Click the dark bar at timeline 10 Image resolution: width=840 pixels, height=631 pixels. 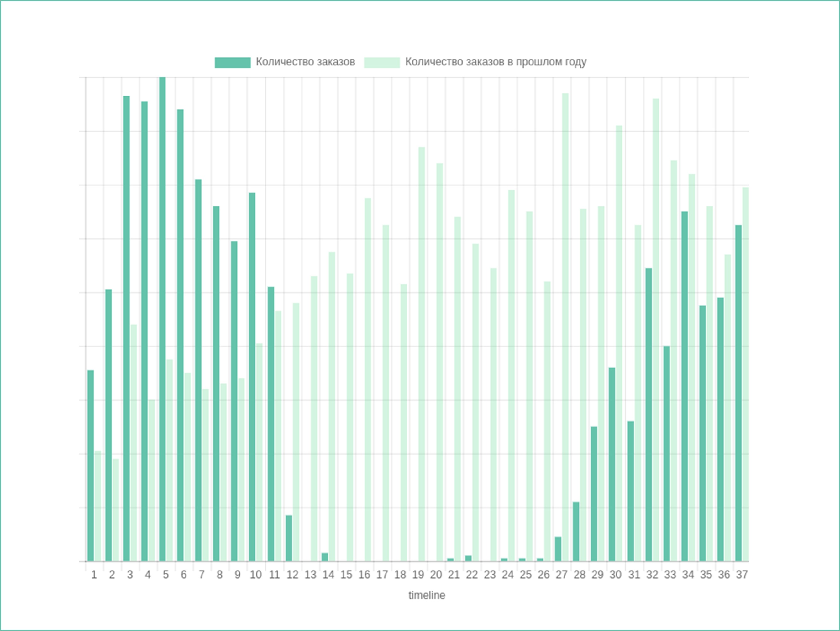click(252, 377)
